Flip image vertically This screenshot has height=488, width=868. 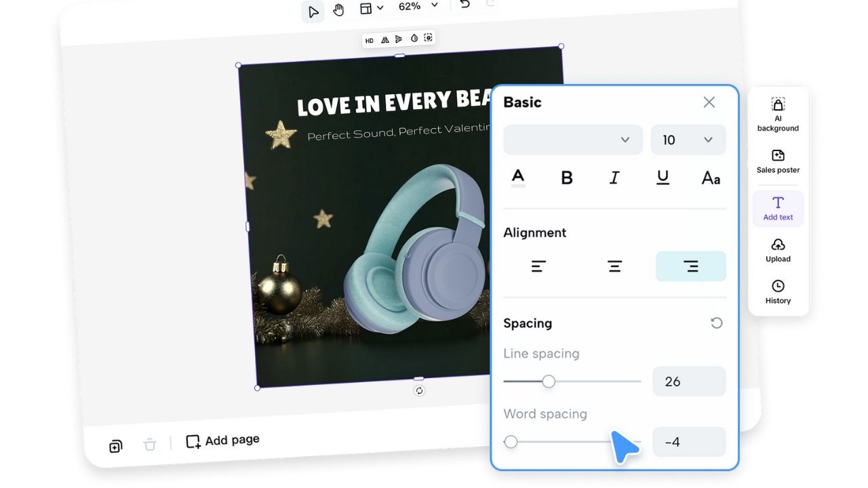(399, 39)
